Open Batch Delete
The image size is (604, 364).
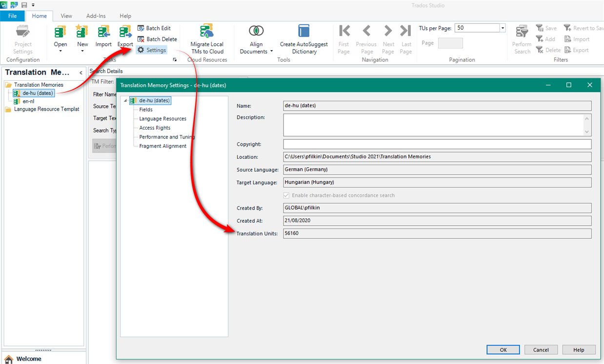[x=157, y=39]
